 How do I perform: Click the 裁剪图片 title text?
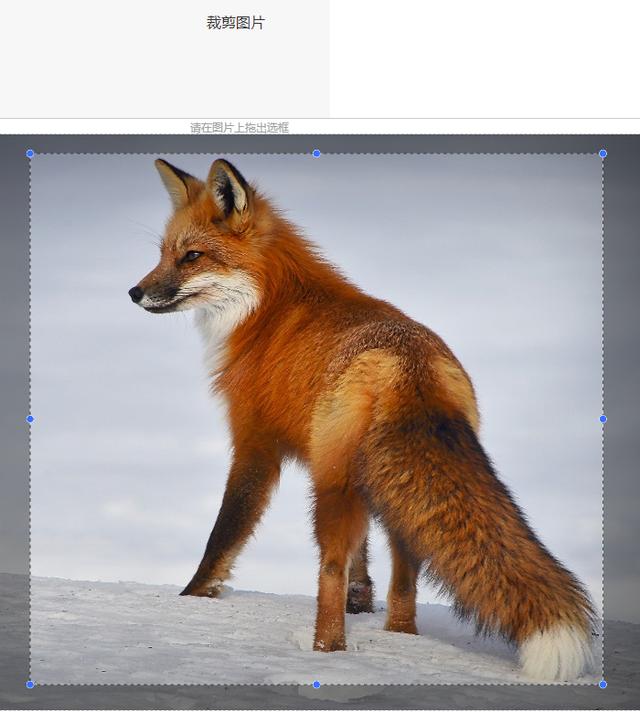(235, 23)
